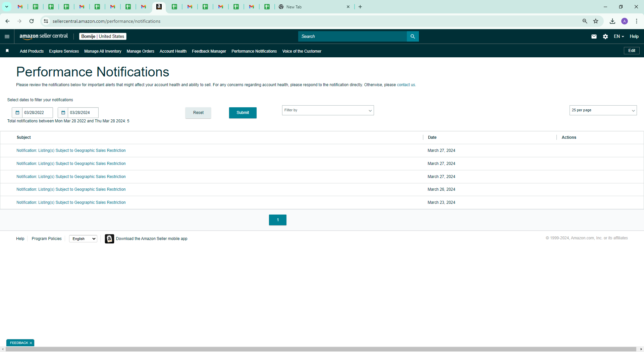Click the Help link in header
The image size is (644, 352).
tap(634, 37)
